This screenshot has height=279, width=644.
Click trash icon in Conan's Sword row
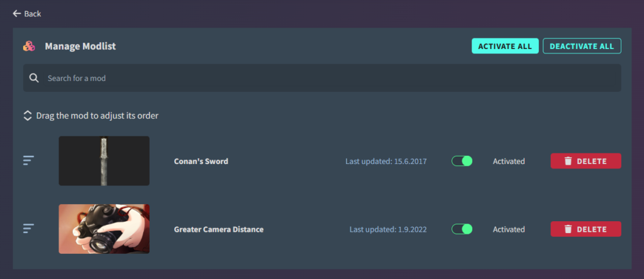(x=568, y=161)
